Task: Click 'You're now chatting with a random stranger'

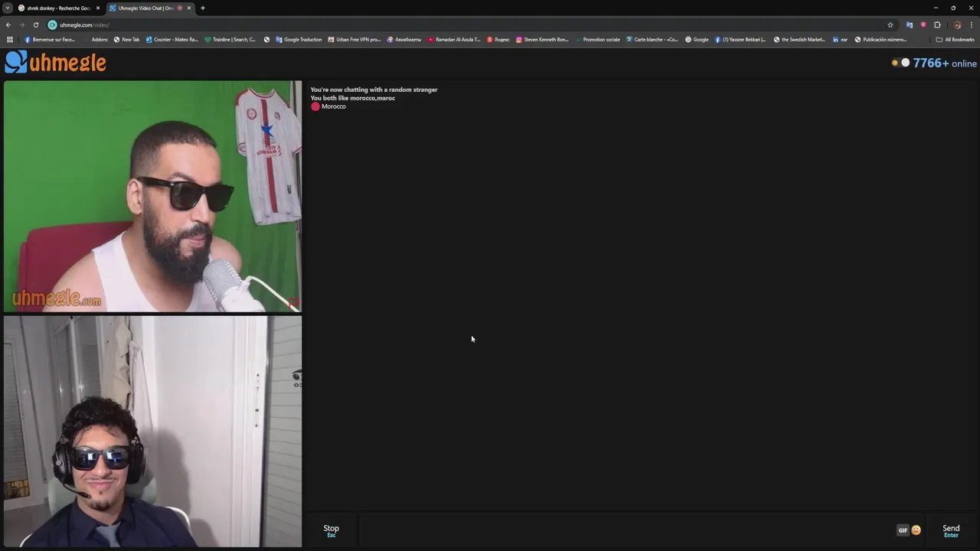Action: pos(374,90)
